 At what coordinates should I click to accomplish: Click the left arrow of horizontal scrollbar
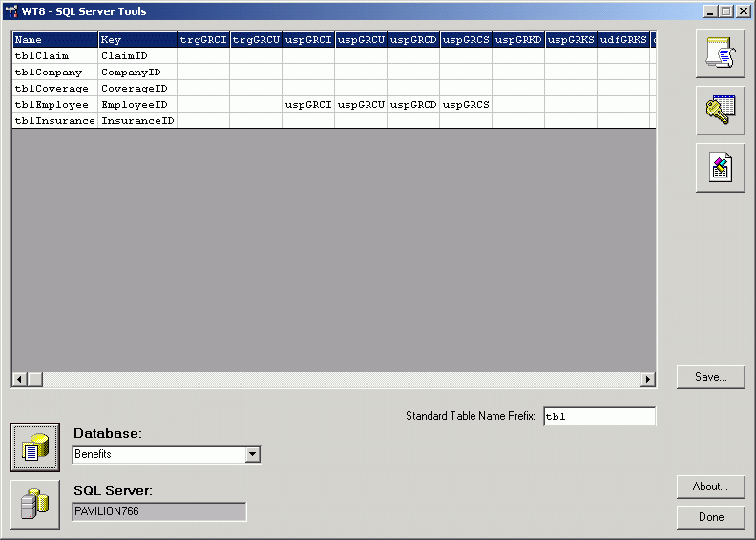(19, 380)
